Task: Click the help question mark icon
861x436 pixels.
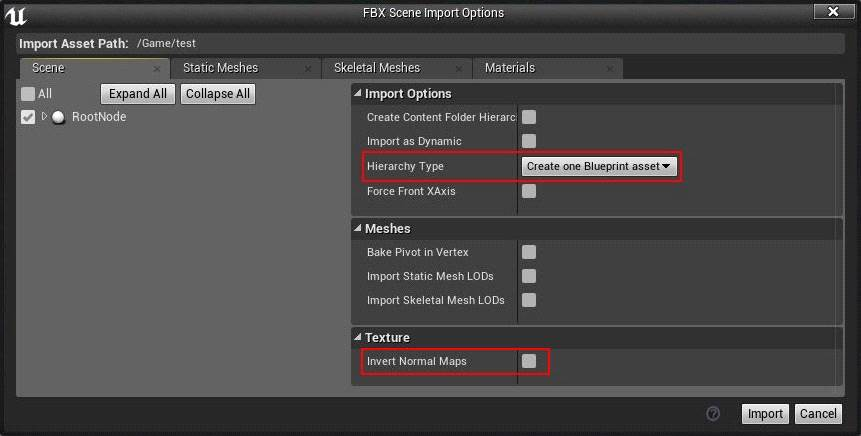Action: (713, 413)
